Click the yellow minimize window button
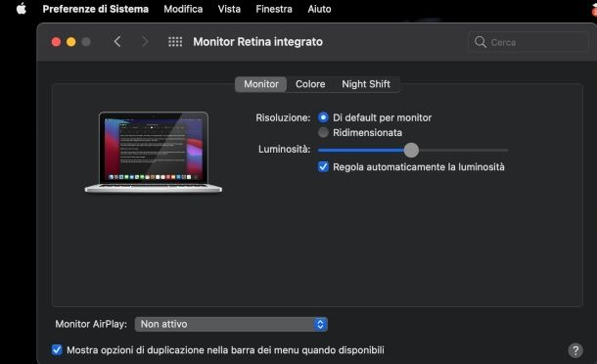 point(70,42)
